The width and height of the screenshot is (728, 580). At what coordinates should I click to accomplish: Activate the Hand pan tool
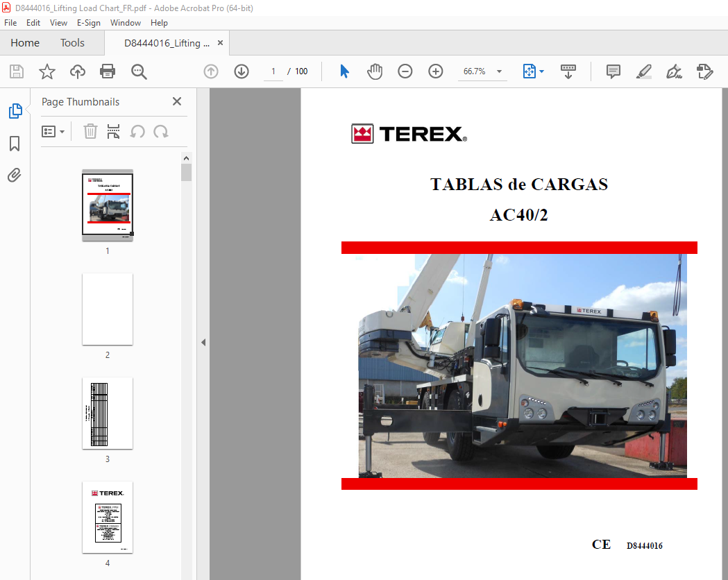tap(375, 71)
